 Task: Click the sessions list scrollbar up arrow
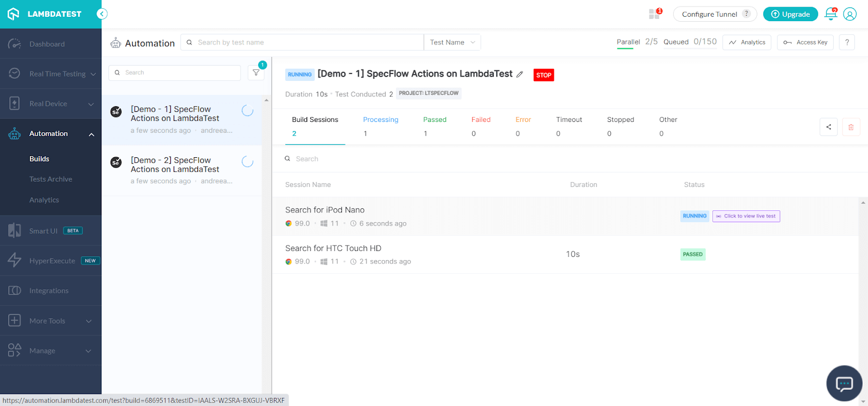point(863,203)
